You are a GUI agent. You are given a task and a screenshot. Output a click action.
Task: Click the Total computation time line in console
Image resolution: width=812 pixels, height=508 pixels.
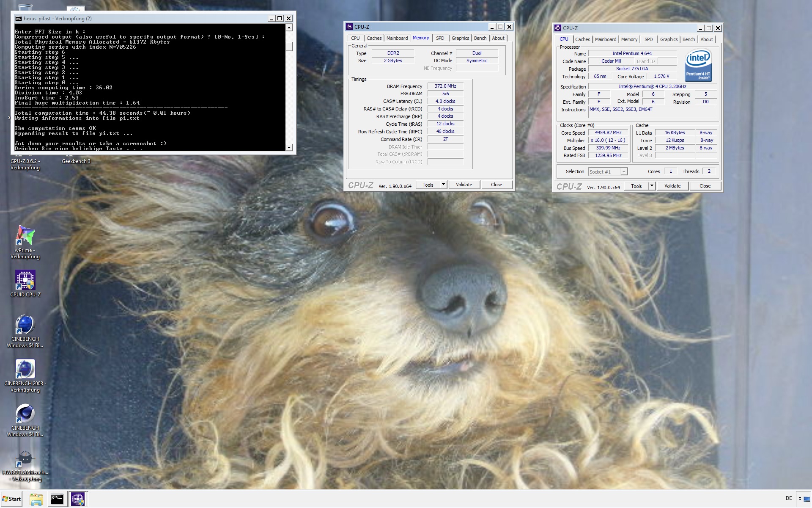pos(102,113)
